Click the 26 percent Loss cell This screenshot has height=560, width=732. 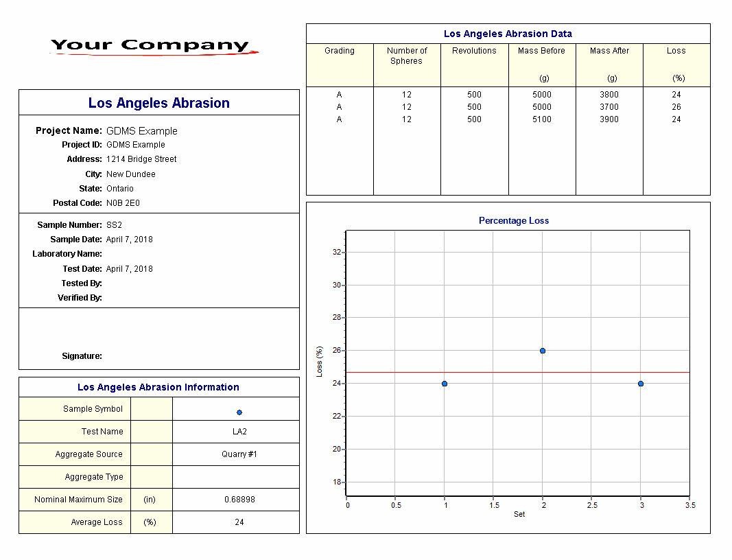(x=676, y=107)
